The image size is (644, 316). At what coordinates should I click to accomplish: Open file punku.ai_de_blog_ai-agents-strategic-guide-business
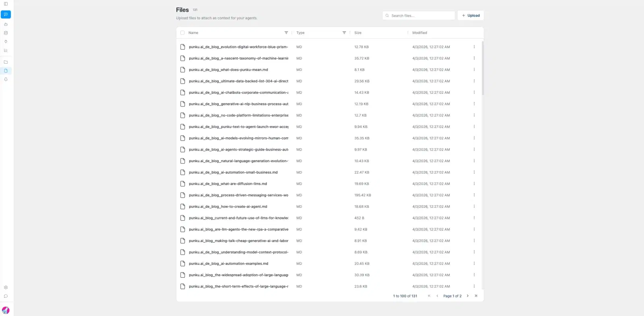238,149
